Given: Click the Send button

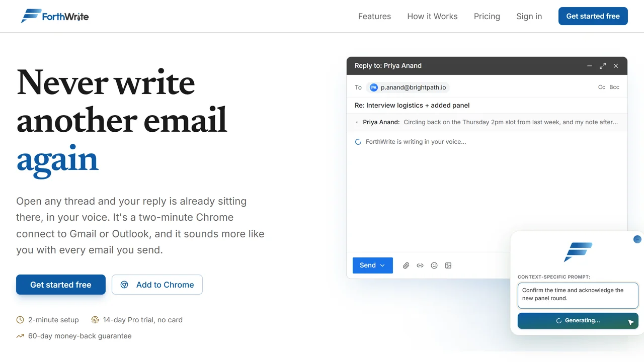Looking at the screenshot, I should click(372, 265).
